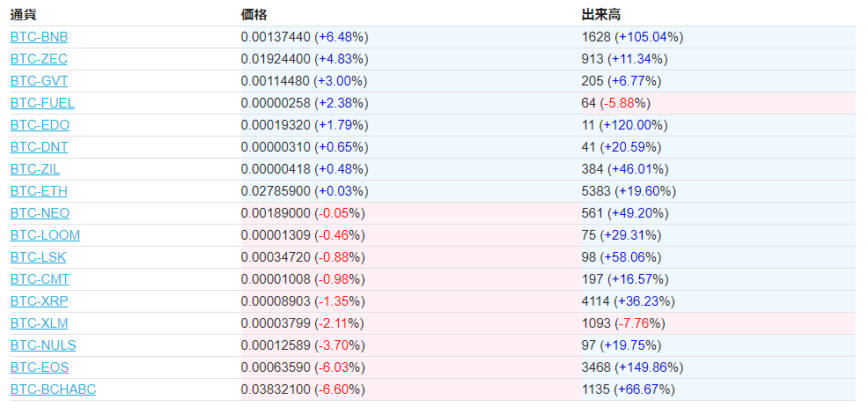
Task: Open the BTC-XRP pair link
Action: click(39, 301)
